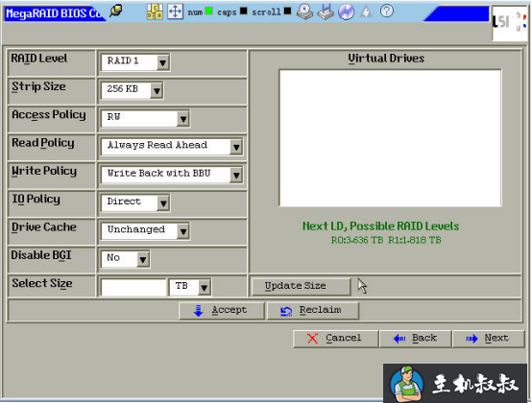The image size is (532, 403).
Task: Click the LSI logo icon
Action: pyautogui.click(x=510, y=23)
